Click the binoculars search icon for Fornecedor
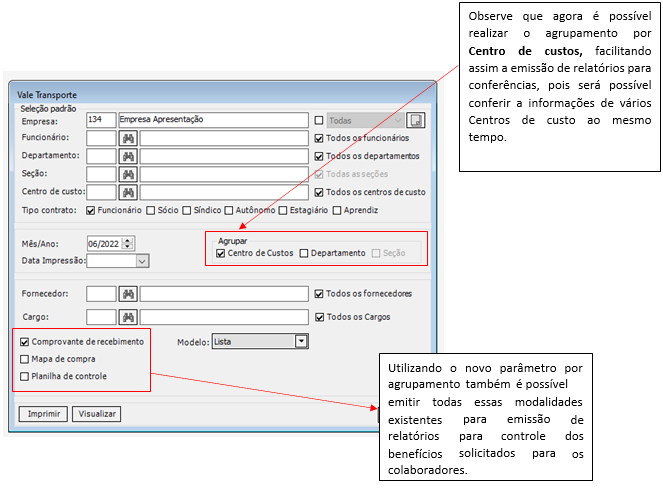Image resolution: width=663 pixels, height=488 pixels. (x=128, y=294)
